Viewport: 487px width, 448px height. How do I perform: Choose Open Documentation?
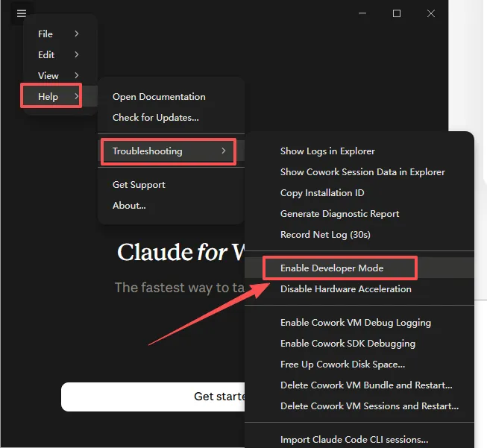tap(171, 97)
